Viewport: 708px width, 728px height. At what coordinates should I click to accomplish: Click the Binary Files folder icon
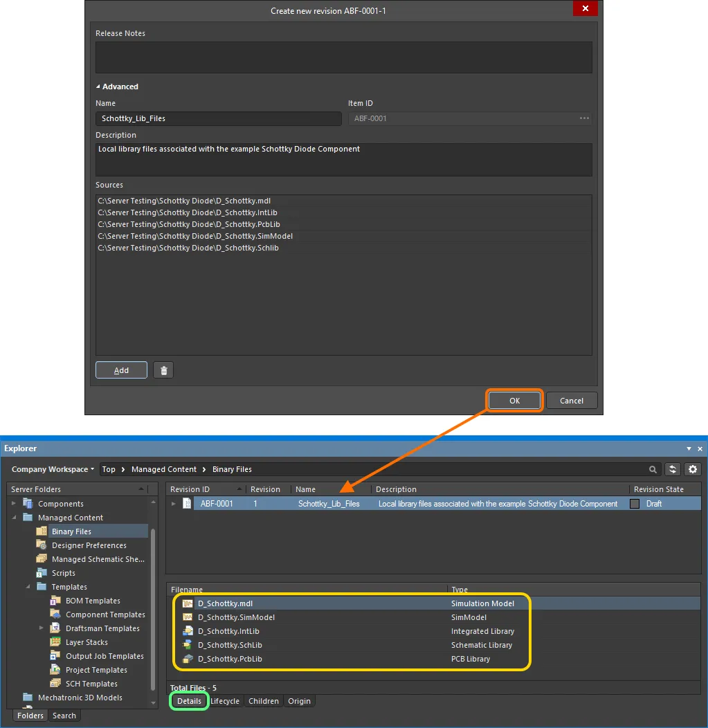(42, 531)
